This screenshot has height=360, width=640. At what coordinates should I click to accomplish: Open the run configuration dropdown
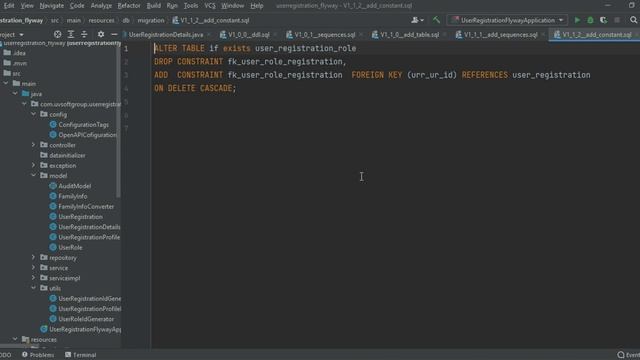(508, 20)
